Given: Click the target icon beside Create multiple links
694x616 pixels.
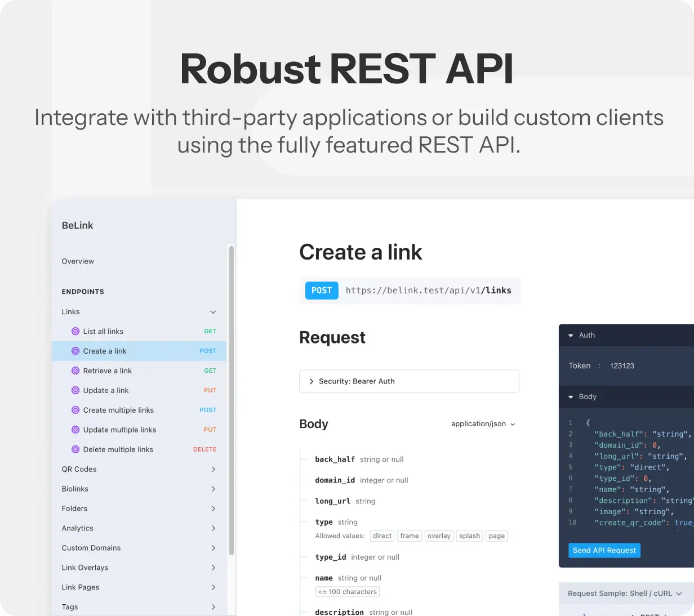Looking at the screenshot, I should pyautogui.click(x=75, y=410).
